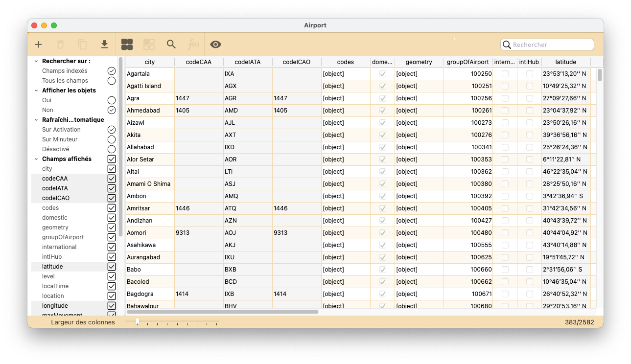Click geometry [object] cell in Akita row
Screen dimensions: 631x364
click(x=419, y=135)
